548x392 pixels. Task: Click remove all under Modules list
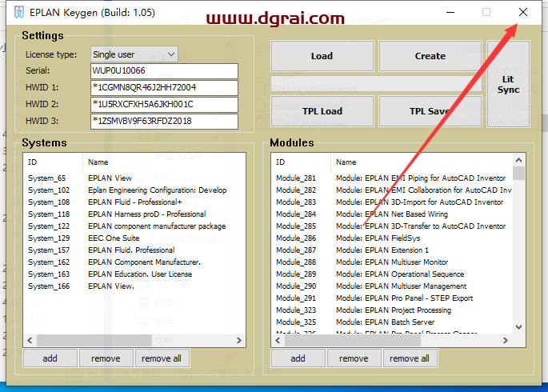(x=410, y=358)
